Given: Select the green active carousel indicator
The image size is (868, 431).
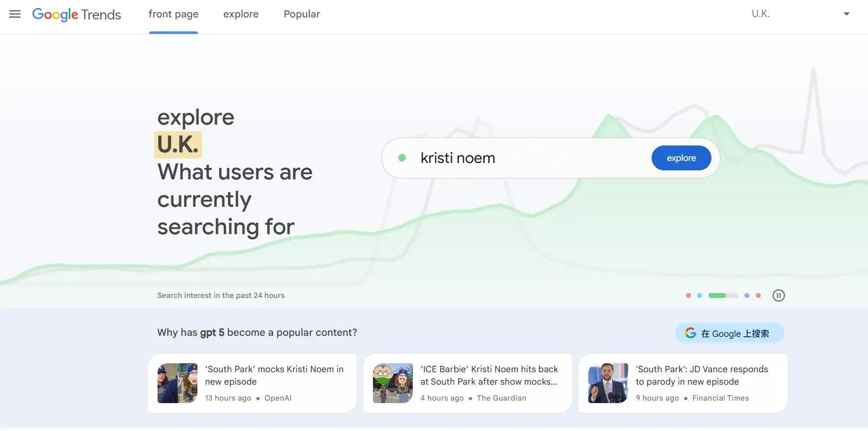Looking at the screenshot, I should pyautogui.click(x=723, y=295).
